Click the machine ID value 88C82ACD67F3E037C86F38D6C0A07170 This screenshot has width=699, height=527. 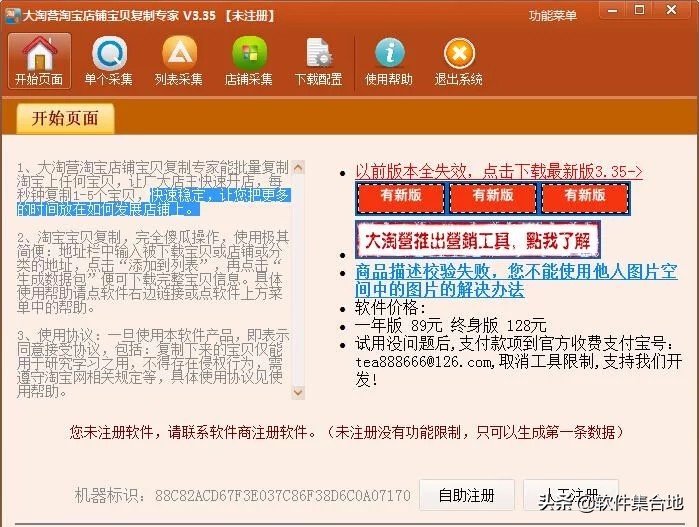283,495
